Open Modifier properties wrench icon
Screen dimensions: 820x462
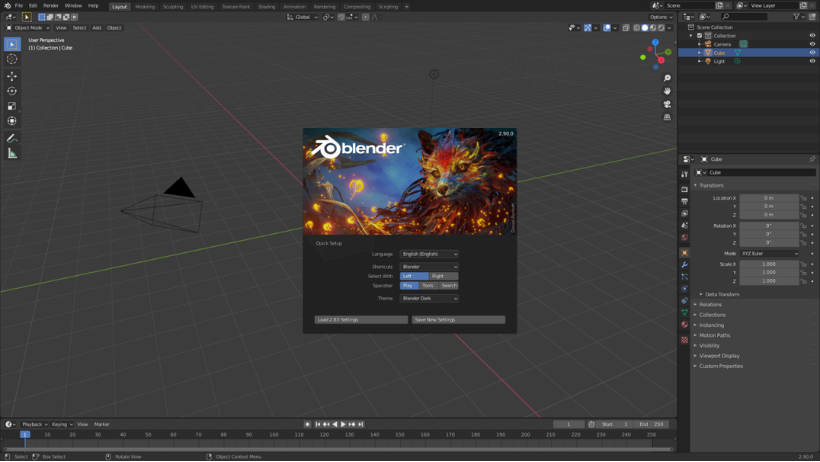[685, 265]
